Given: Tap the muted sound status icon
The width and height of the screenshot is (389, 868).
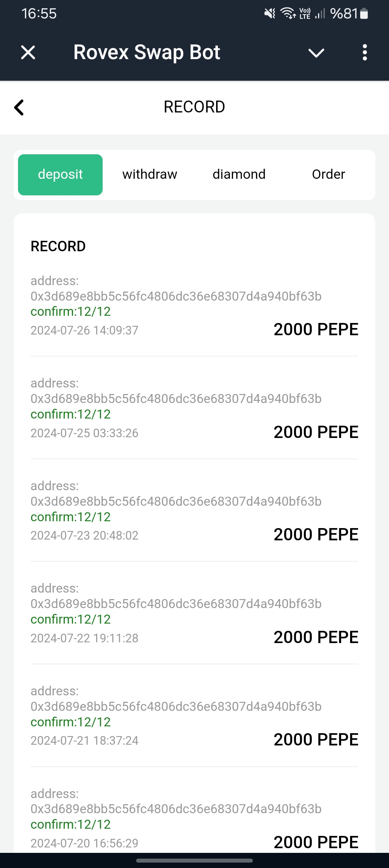Looking at the screenshot, I should pos(269,14).
